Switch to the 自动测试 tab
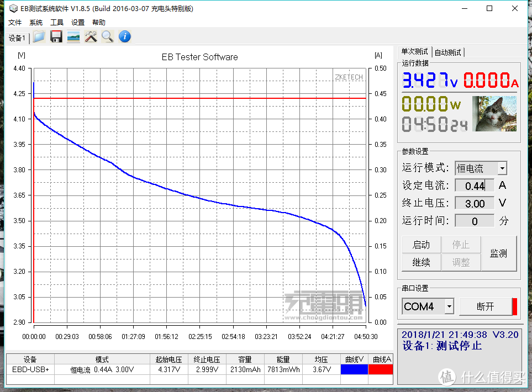532x392 pixels. coord(448,52)
